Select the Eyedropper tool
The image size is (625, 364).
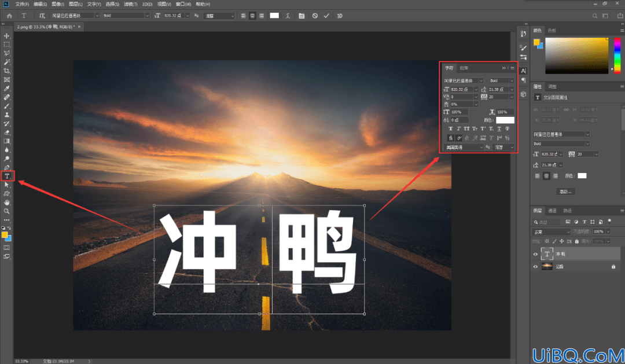tap(7, 89)
